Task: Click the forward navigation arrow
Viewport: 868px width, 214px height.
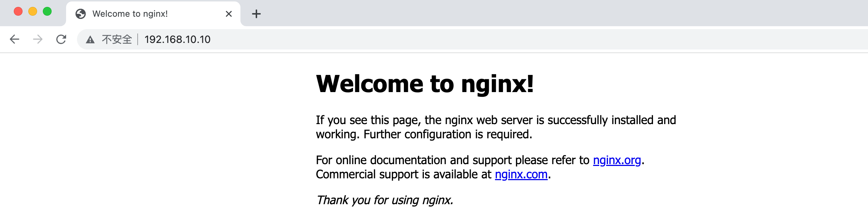Action: coord(38,39)
